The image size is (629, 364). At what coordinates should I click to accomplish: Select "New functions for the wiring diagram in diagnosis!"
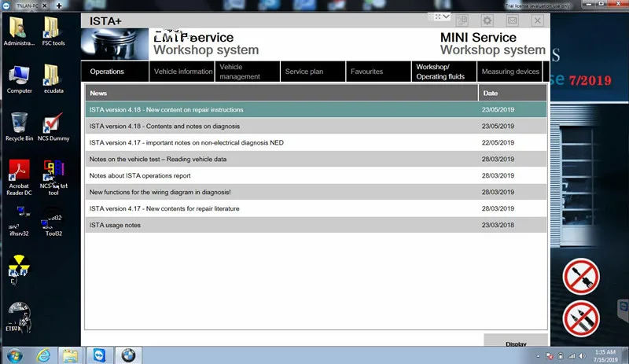coord(316,192)
